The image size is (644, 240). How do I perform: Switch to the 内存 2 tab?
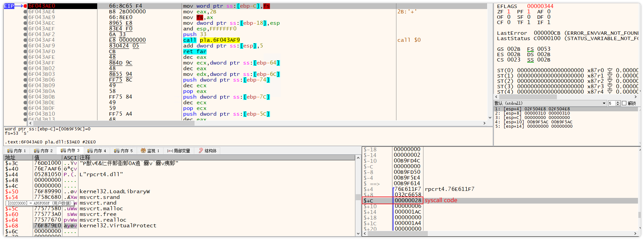coord(43,151)
